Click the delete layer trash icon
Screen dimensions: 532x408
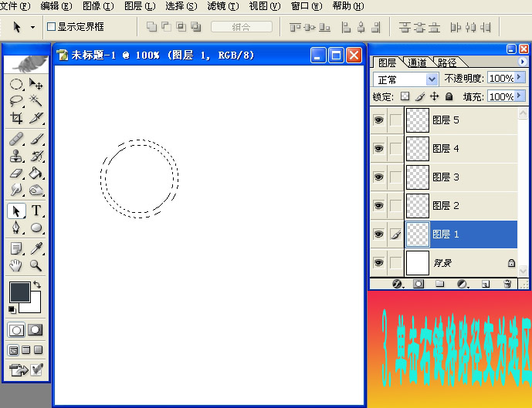507,284
